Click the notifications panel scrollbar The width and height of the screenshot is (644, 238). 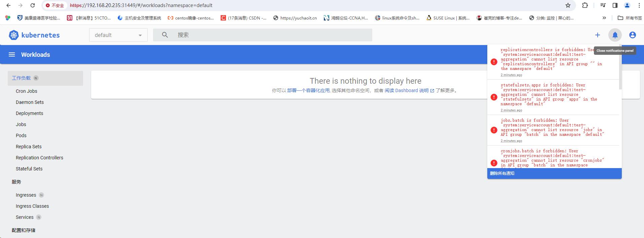[620, 67]
